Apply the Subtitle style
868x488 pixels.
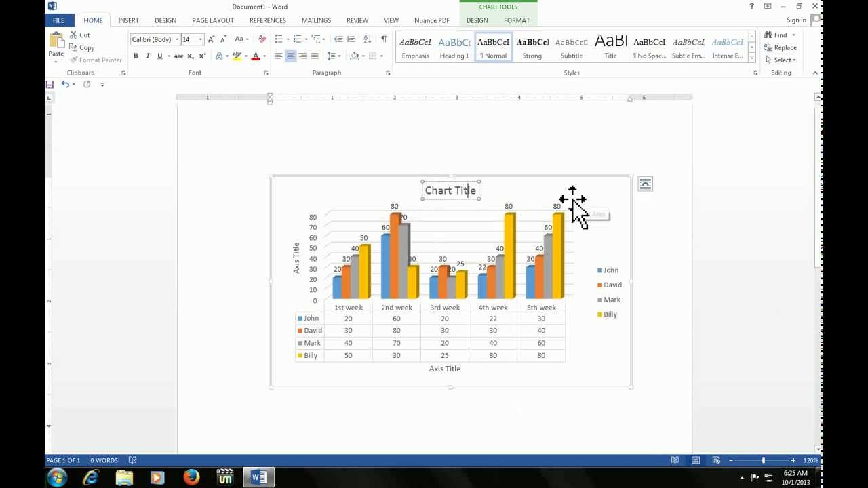(572, 47)
